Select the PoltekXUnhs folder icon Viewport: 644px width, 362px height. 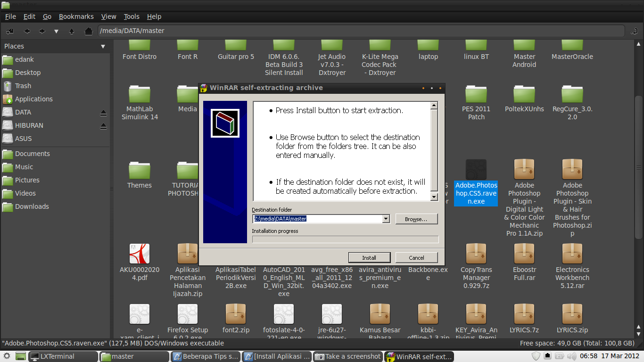pos(524,94)
